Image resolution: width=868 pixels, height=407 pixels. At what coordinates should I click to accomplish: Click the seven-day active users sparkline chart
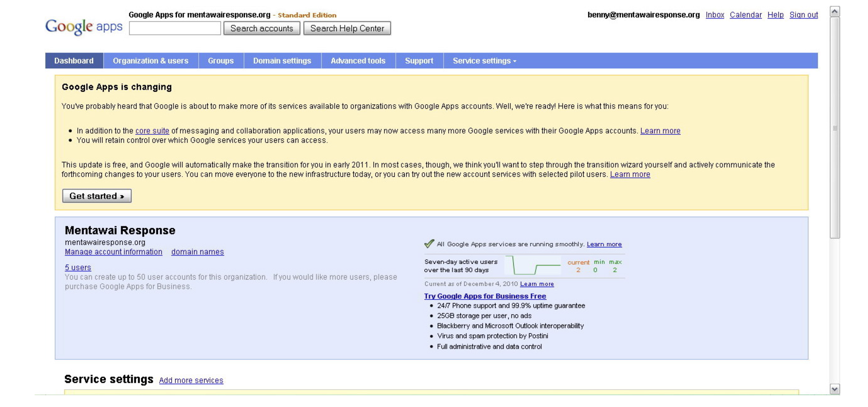point(533,266)
